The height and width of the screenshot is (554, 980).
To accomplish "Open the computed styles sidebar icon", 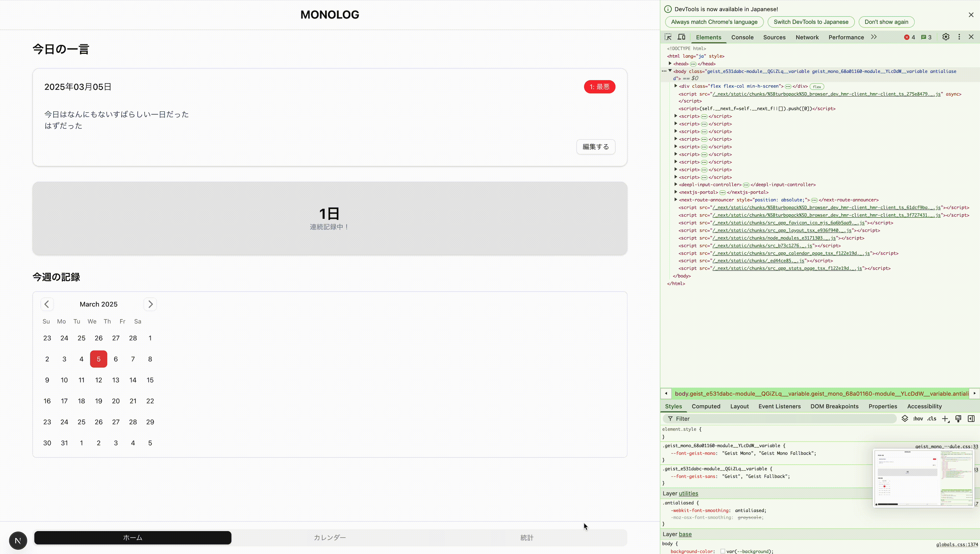I will (971, 419).
